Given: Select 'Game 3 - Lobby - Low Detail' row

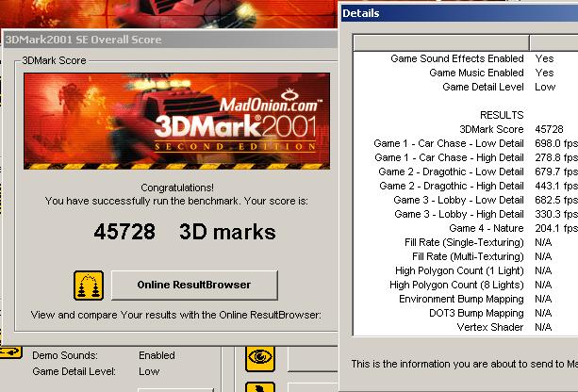Looking at the screenshot, I should pos(466,200).
